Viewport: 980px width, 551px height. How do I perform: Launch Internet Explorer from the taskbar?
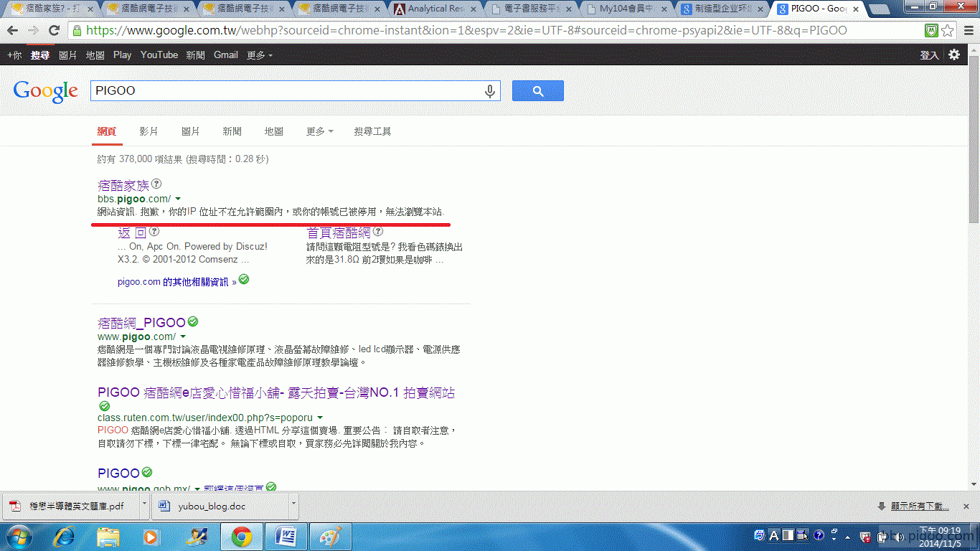(65, 537)
